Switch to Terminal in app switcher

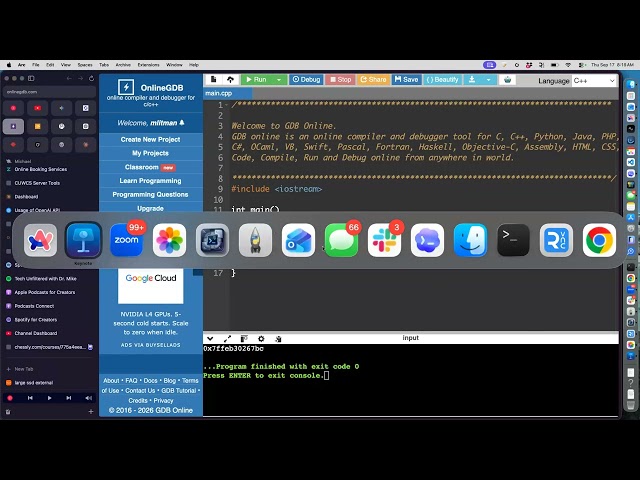(513, 240)
